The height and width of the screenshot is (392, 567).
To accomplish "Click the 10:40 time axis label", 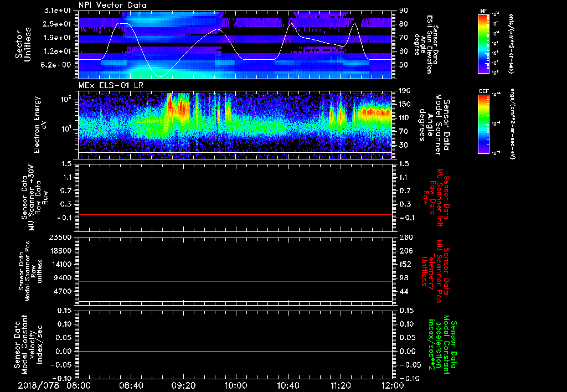I will point(288,385).
